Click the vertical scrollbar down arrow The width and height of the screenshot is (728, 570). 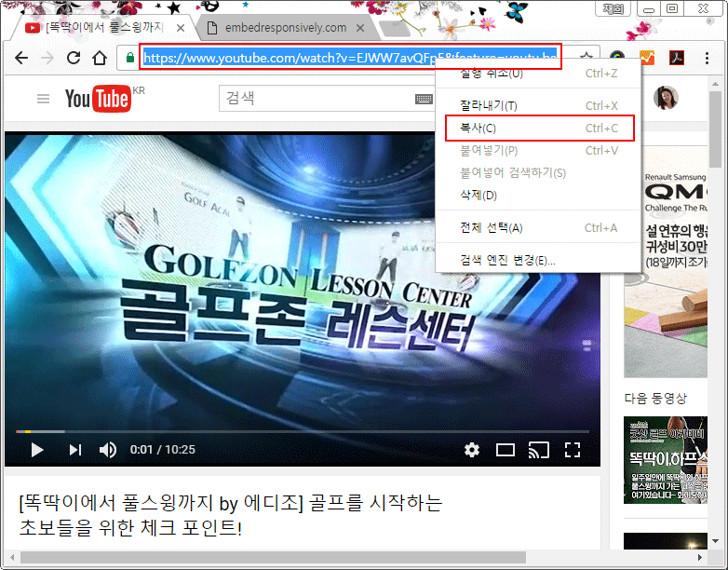(716, 541)
